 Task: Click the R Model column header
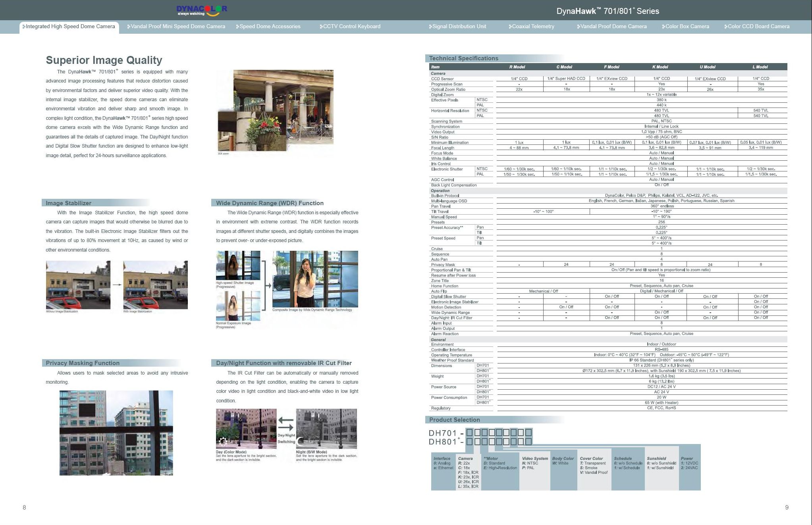coord(517,67)
